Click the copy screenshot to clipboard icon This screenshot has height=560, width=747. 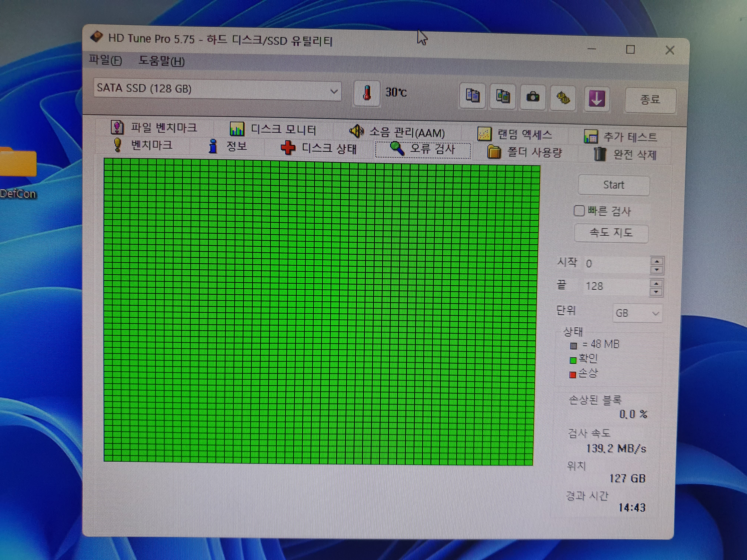[502, 97]
